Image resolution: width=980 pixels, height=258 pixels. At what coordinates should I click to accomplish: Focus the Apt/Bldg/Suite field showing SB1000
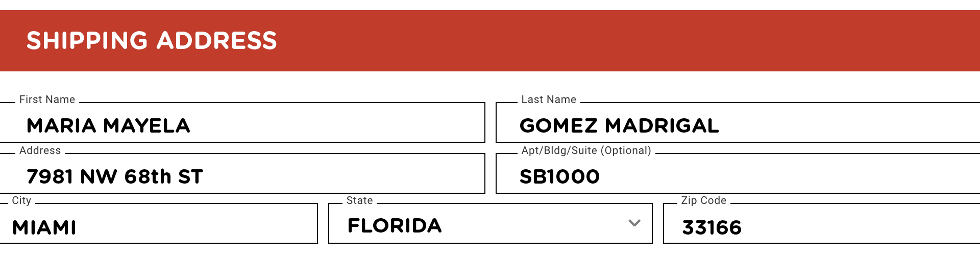[x=738, y=173]
